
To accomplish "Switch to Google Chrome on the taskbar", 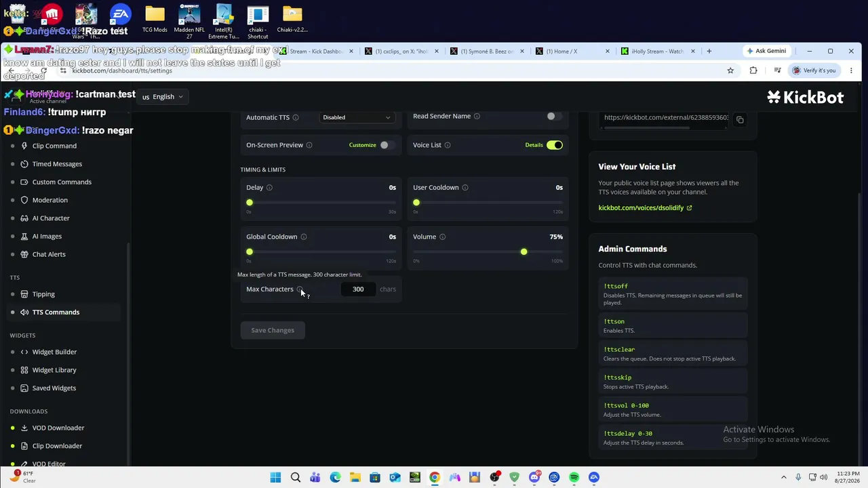I will click(x=435, y=477).
